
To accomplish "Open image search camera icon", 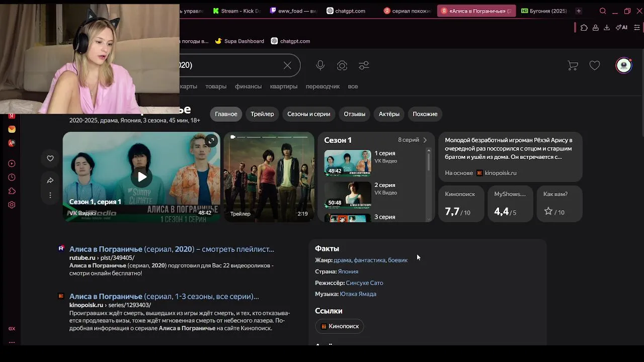I will click(x=342, y=65).
